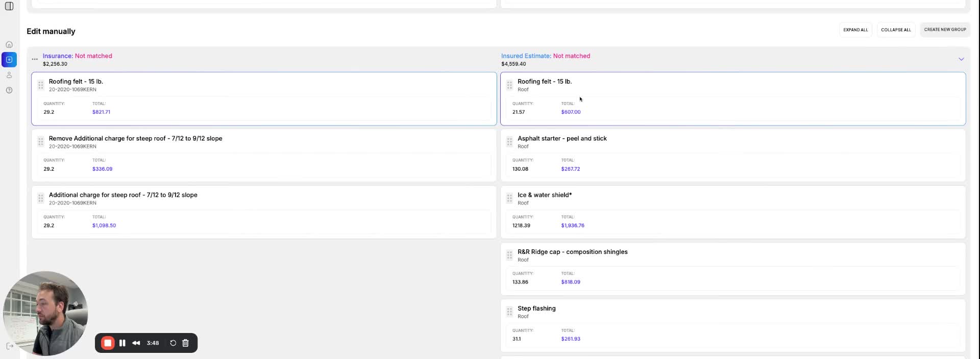Click the $267.72 total value

(570, 169)
